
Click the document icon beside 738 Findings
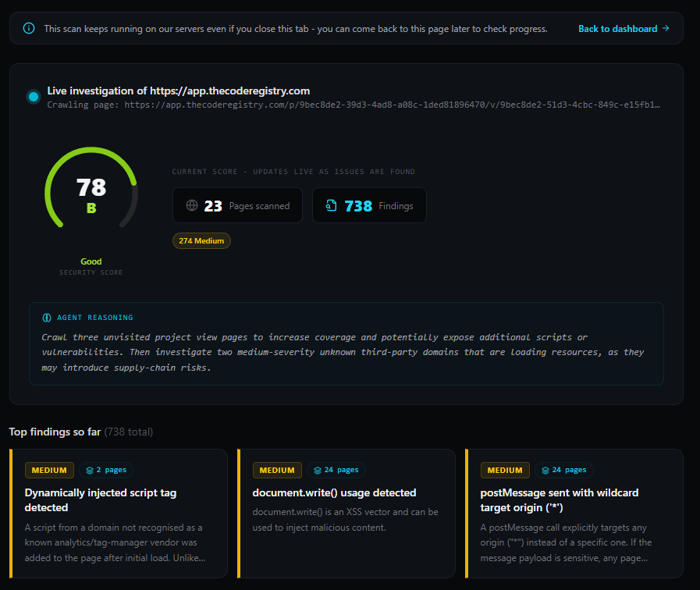[331, 205]
